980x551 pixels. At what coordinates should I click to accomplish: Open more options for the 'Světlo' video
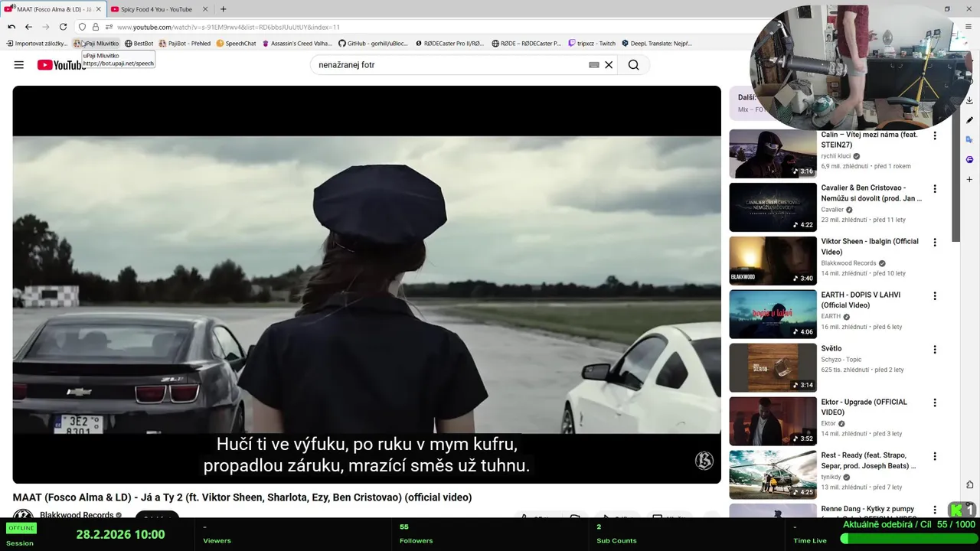click(934, 350)
